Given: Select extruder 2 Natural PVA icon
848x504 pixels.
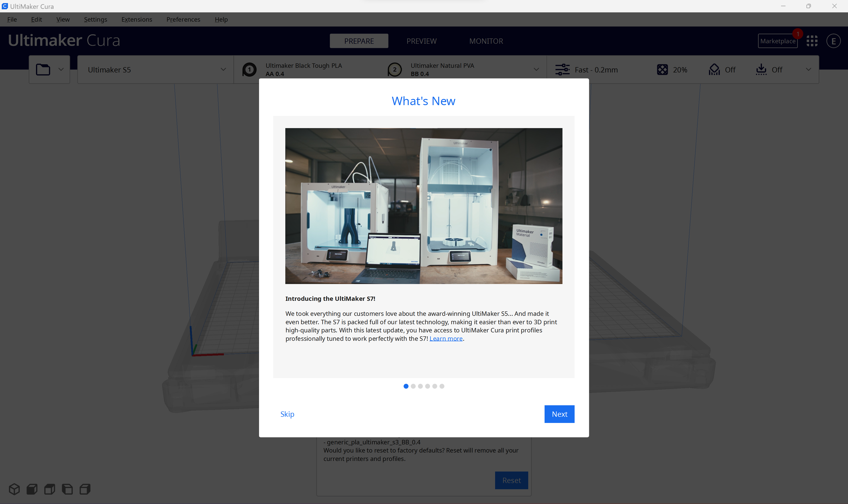Looking at the screenshot, I should click(394, 70).
